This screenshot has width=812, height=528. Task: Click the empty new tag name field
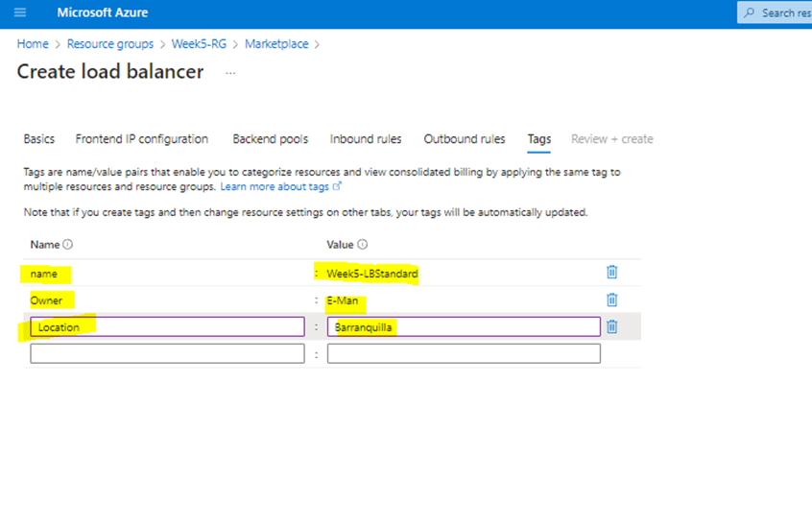167,354
